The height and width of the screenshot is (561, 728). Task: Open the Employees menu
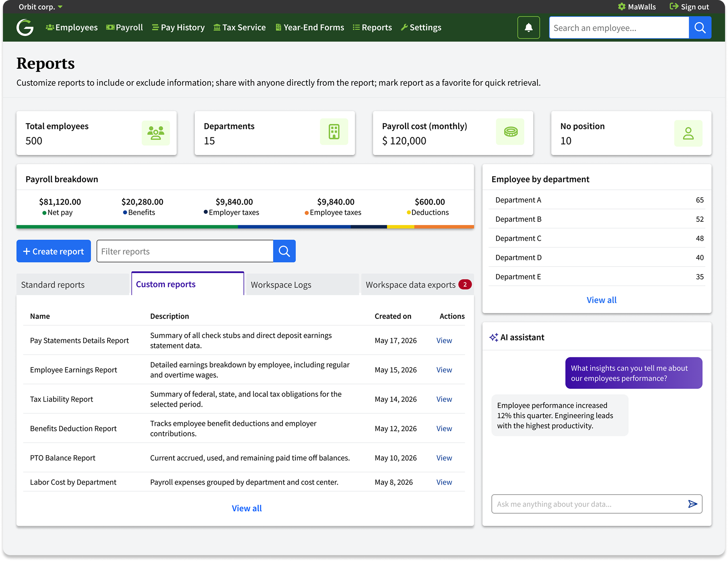[x=72, y=28]
